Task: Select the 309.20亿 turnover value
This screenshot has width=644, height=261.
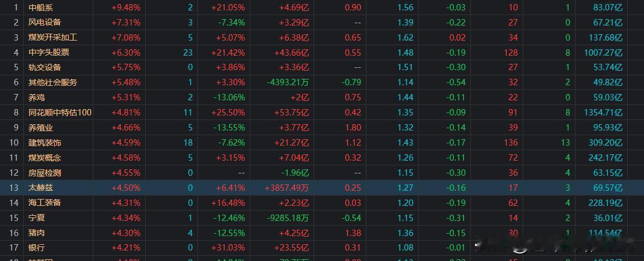Action: [606, 143]
